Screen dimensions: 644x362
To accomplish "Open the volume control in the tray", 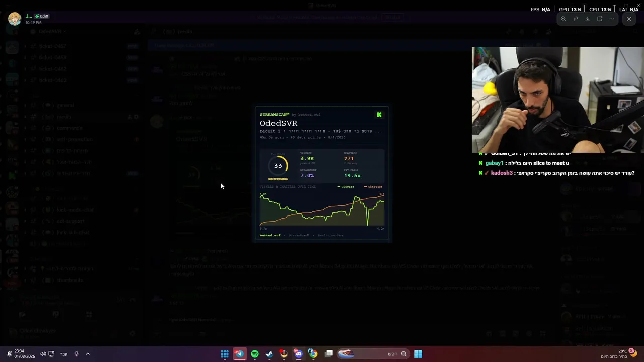I will coord(43,354).
